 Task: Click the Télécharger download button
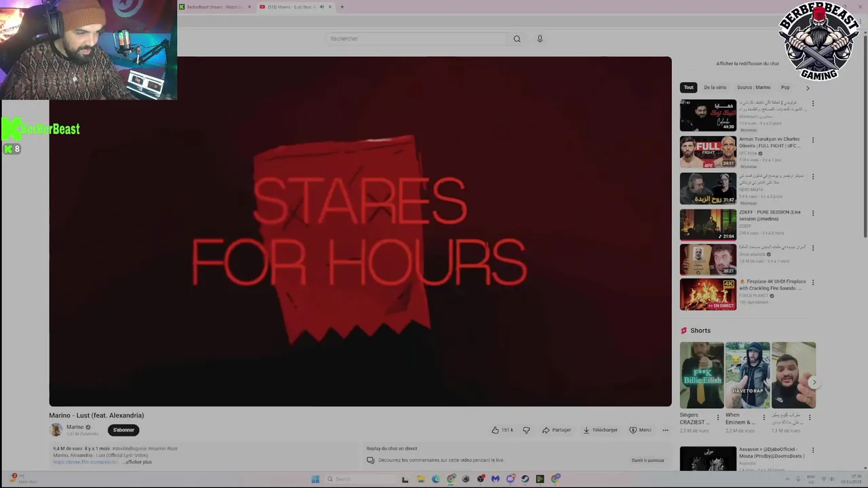pyautogui.click(x=600, y=430)
